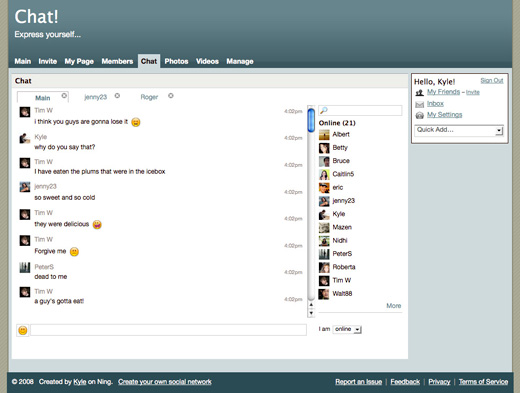Click in the chat message input field
The height and width of the screenshot is (393, 520).
pyautogui.click(x=169, y=330)
